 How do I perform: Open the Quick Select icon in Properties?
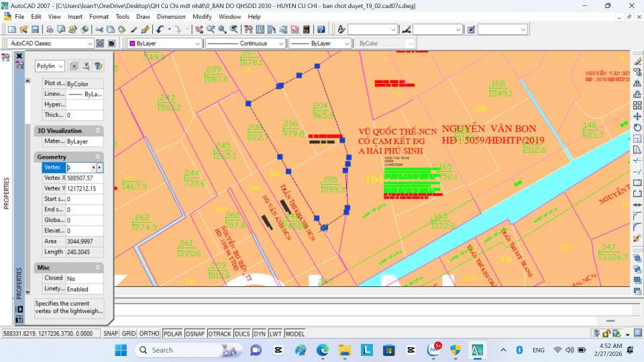coord(99,66)
